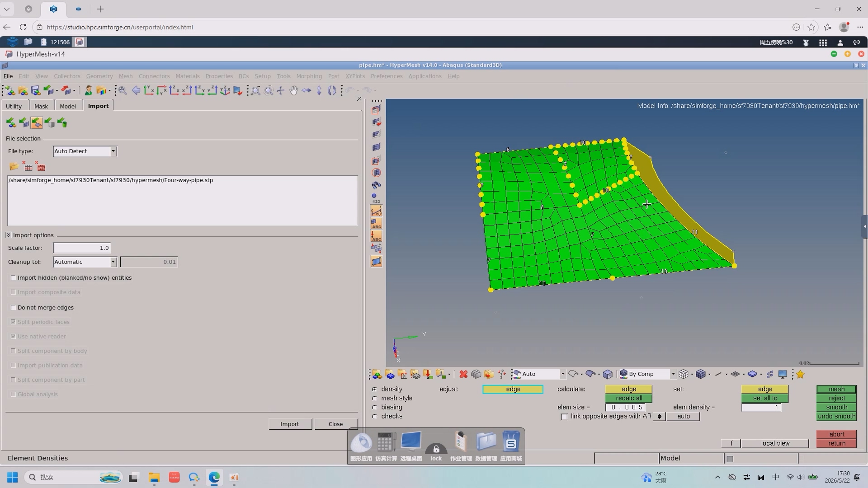Viewport: 868px width, 488px height.
Task: Toggle the AR switch arrows next to auto
Action: coord(659,417)
